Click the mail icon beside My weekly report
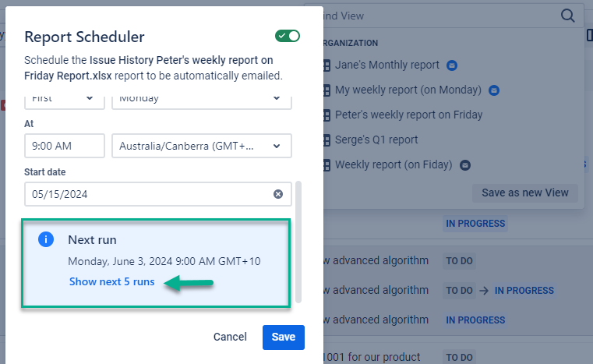Viewport: 593px width, 364px height. (493, 90)
